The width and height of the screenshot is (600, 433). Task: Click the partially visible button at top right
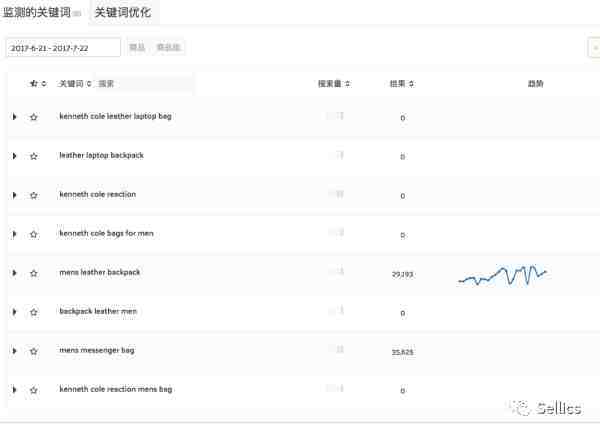pyautogui.click(x=594, y=48)
